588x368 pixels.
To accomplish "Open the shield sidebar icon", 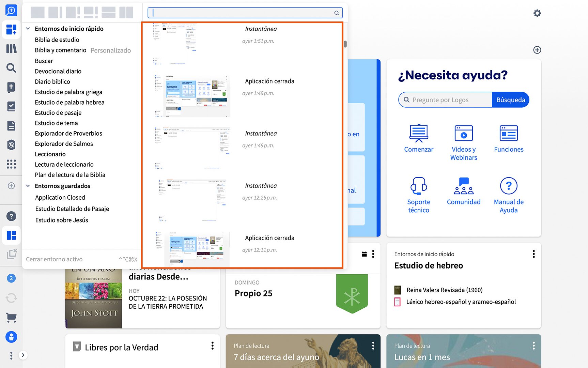I will coord(11,145).
